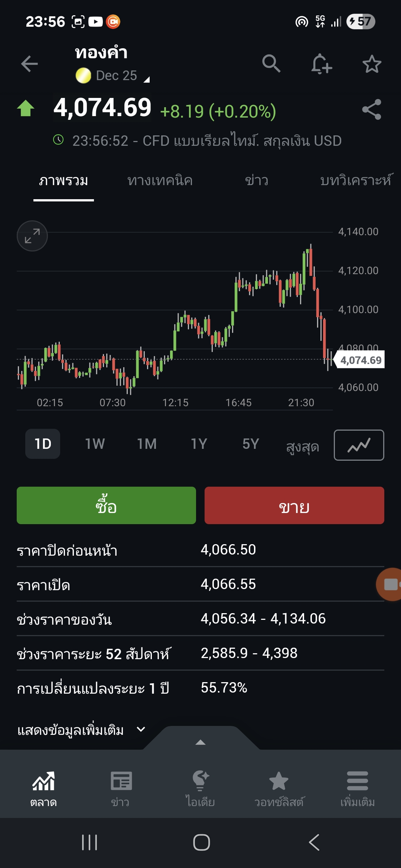Open the search magnifier icon
401x868 pixels.
[x=271, y=64]
